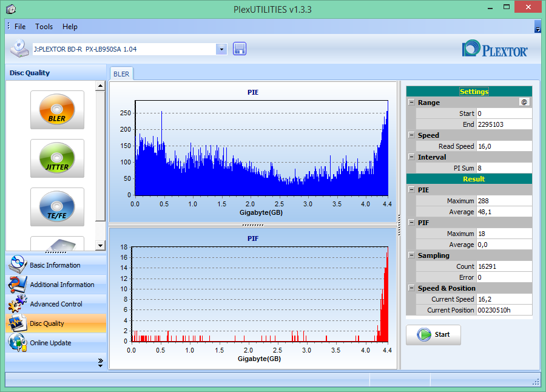Select the BLER tab

click(x=121, y=74)
